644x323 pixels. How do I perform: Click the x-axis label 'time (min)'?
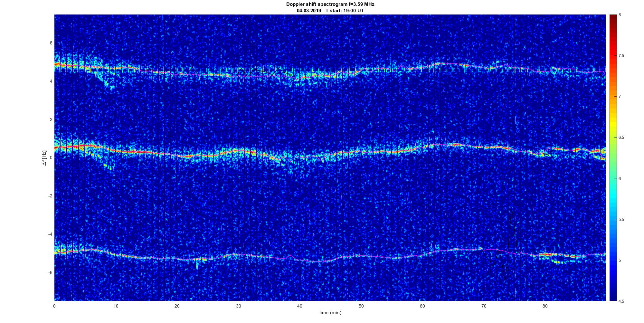[330, 313]
